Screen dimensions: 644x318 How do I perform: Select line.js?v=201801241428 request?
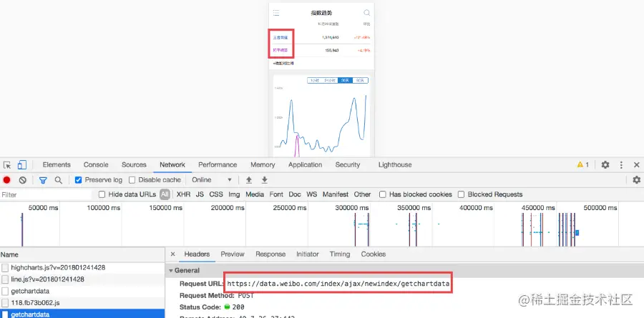82,279
